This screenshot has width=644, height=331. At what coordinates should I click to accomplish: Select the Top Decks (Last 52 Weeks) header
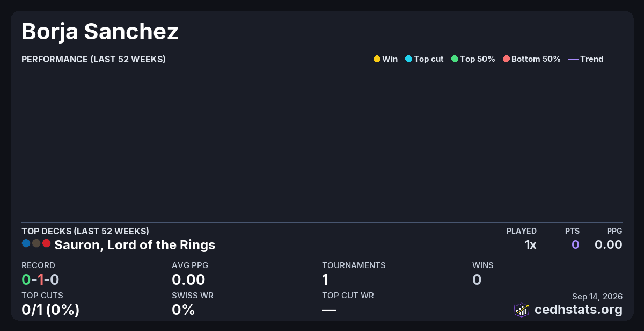tap(85, 231)
